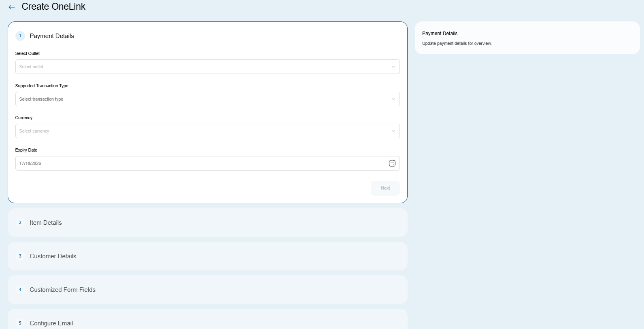
Task: Click the step 5 number badge
Action: point(20,323)
